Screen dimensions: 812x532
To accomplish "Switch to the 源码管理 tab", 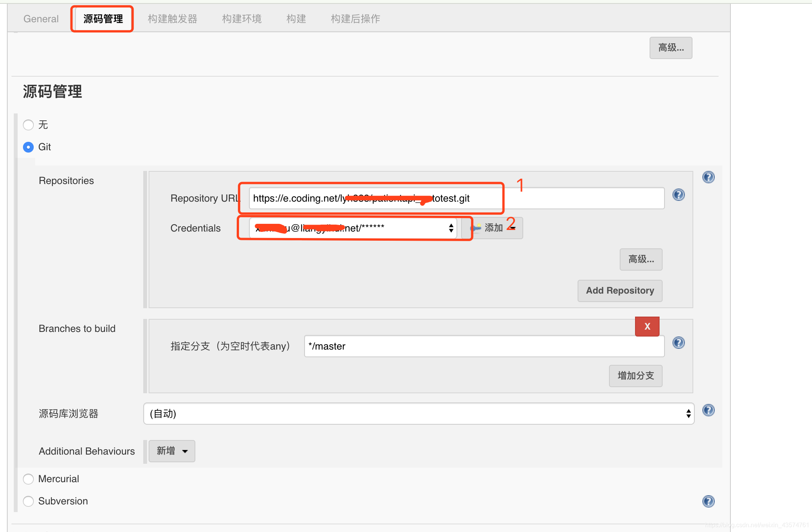I will coord(103,19).
